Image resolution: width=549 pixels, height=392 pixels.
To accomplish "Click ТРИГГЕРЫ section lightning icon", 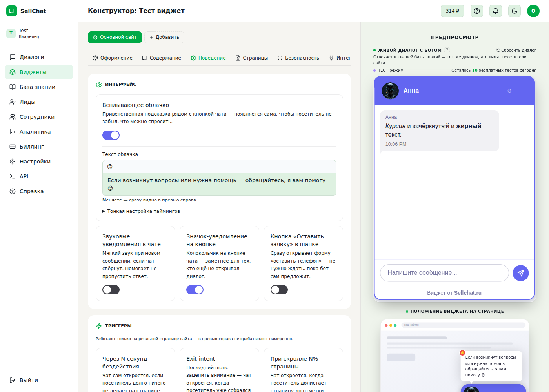I will (x=99, y=326).
